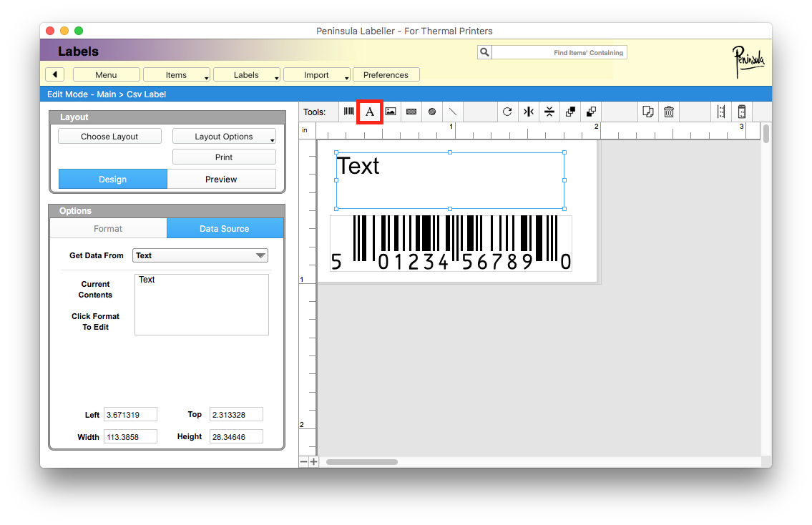Screen dimensions: 812x525
Task: Open the Labels dropdown menu
Action: [247, 74]
